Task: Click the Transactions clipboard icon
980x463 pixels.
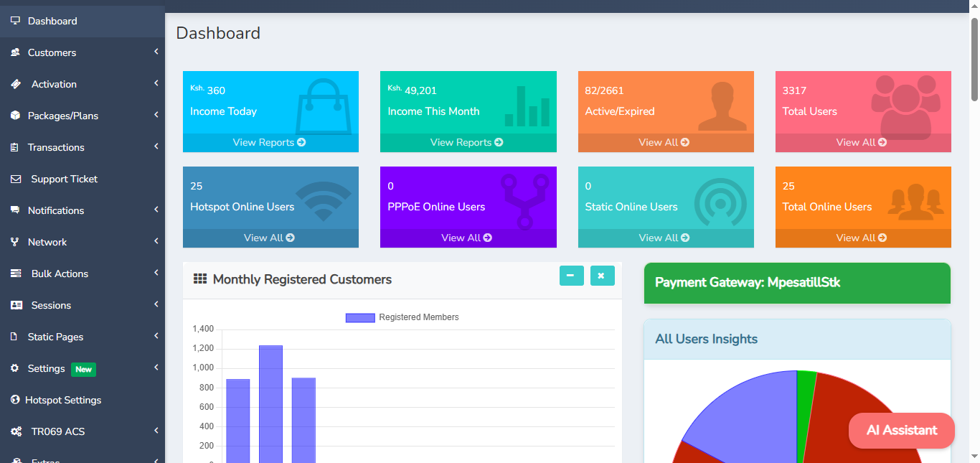Action: tap(14, 147)
